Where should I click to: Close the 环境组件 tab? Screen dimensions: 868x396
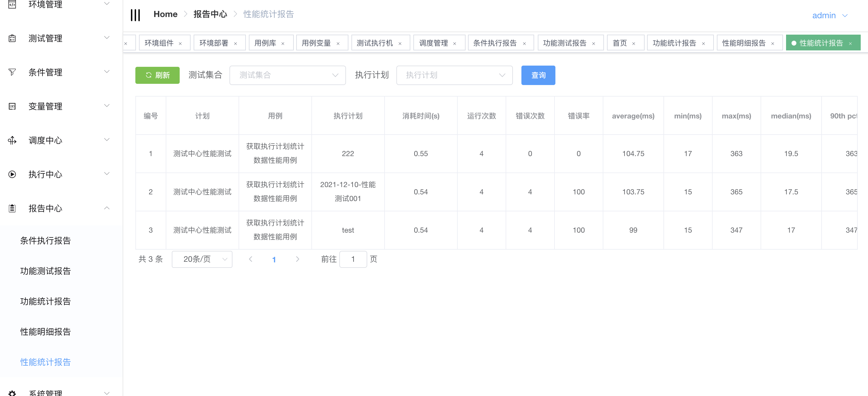point(180,43)
